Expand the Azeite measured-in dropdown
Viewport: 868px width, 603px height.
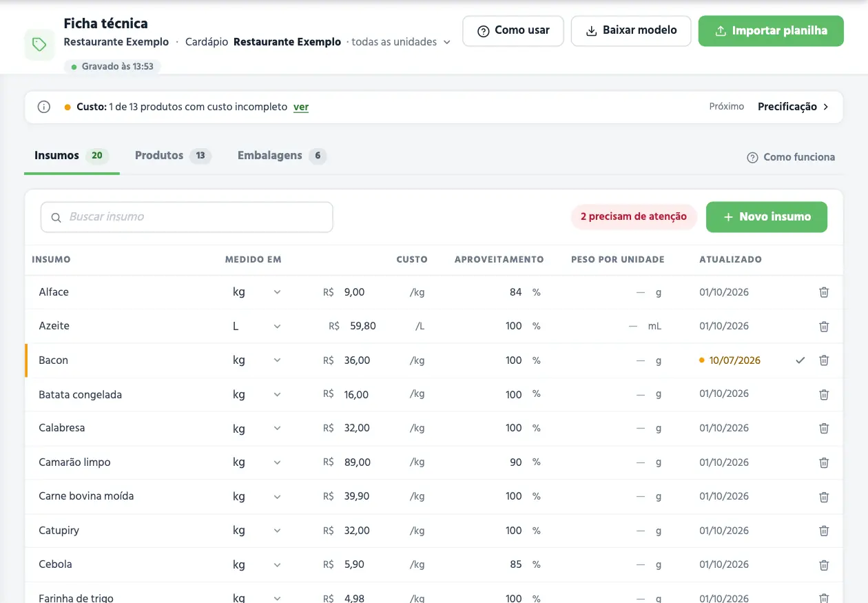tap(257, 326)
